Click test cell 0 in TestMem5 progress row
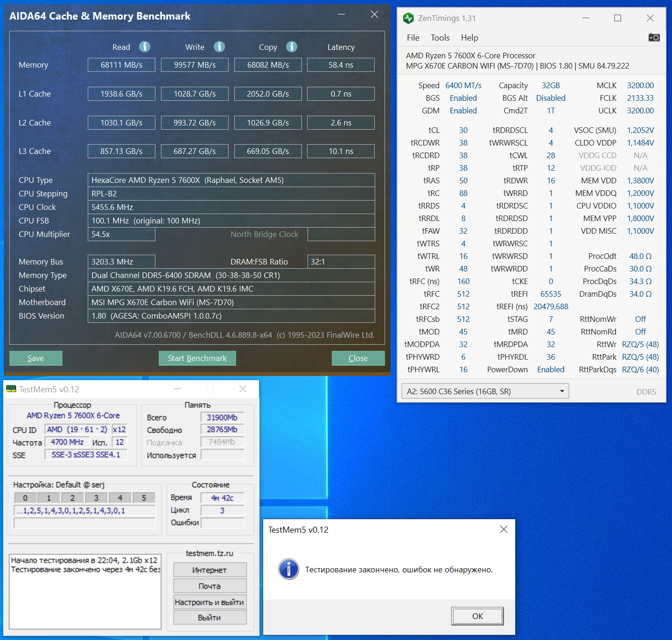 point(25,498)
